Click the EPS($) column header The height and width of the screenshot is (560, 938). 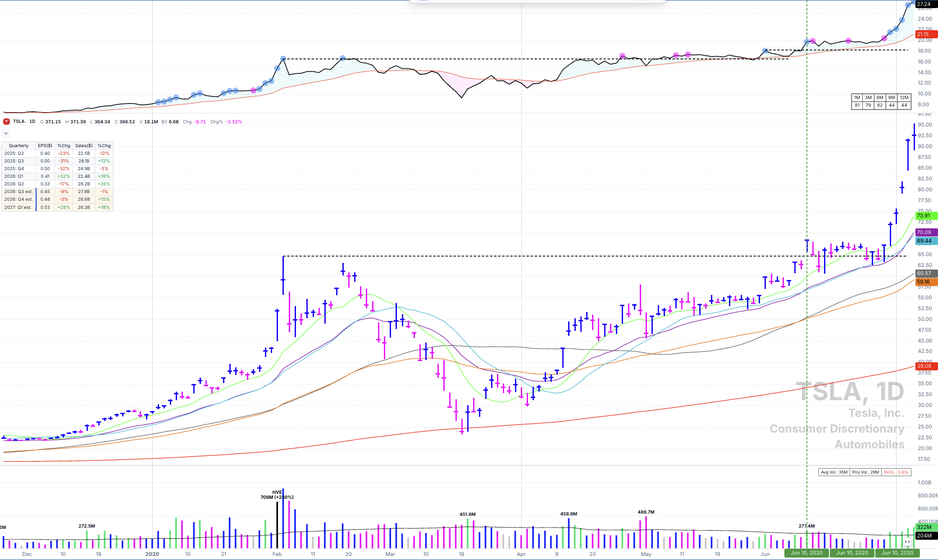[45, 146]
